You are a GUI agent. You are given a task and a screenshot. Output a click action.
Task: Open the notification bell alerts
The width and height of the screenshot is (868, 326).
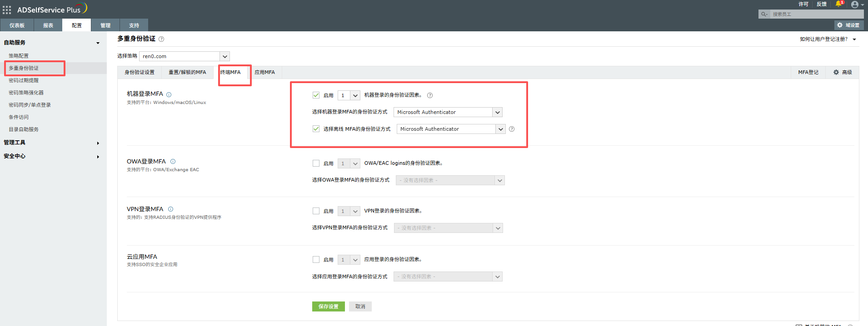point(838,4)
